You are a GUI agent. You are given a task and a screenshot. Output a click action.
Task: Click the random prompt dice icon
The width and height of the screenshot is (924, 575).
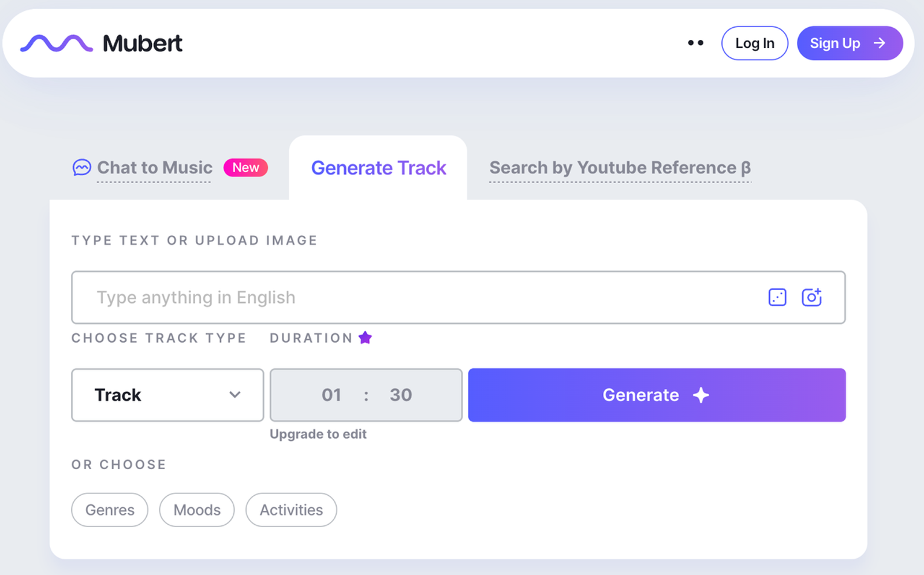777,297
